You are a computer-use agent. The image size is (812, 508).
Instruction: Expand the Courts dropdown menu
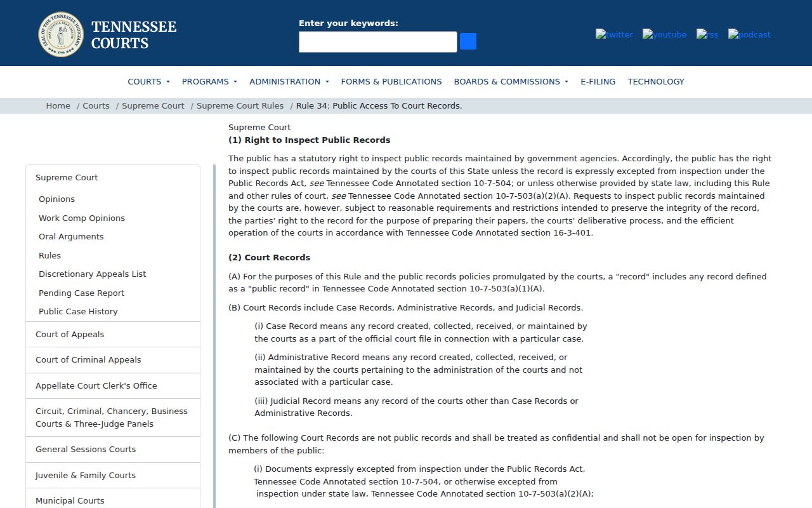(x=148, y=81)
